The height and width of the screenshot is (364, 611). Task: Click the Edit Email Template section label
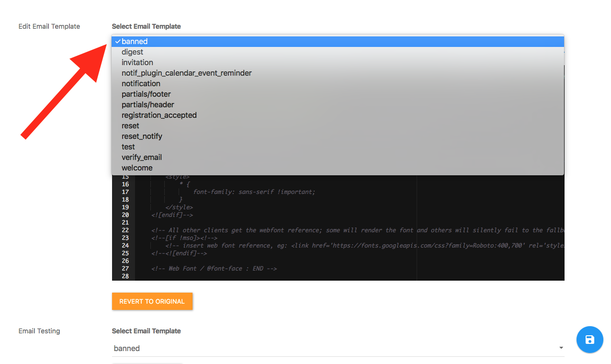tap(49, 26)
